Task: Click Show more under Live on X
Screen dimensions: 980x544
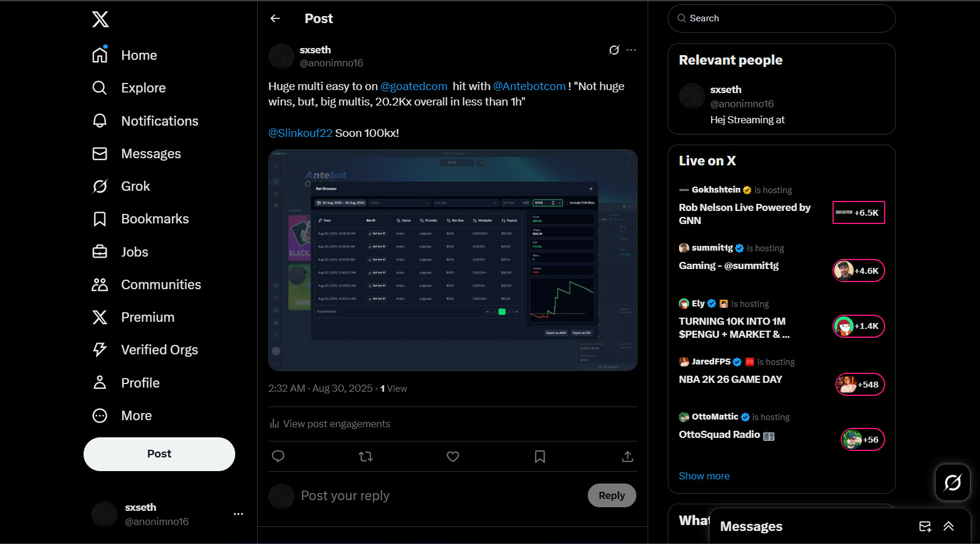Action: 704,476
